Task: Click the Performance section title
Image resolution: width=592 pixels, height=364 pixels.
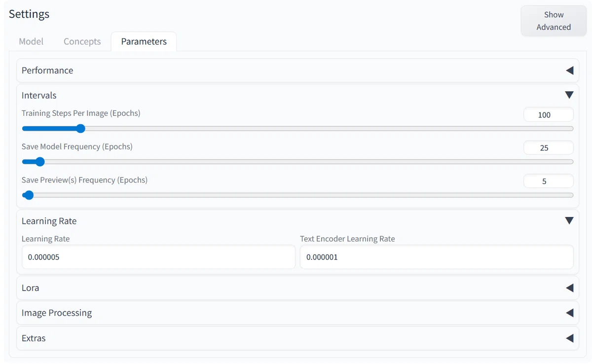Action: (x=47, y=71)
